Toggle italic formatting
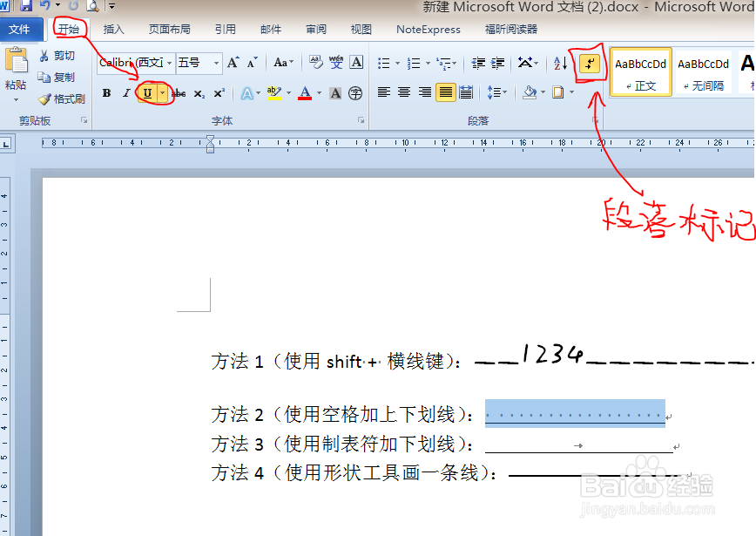Image resolution: width=756 pixels, height=536 pixels. point(125,92)
